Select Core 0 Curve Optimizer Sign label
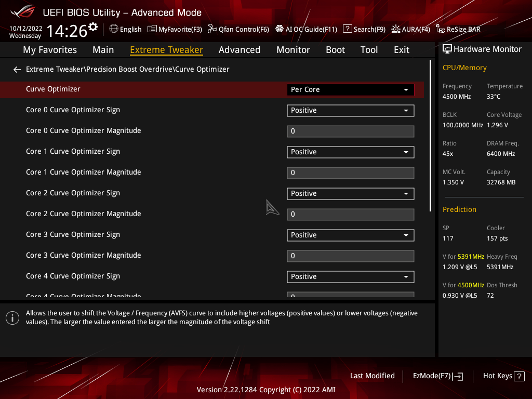 tap(73, 110)
